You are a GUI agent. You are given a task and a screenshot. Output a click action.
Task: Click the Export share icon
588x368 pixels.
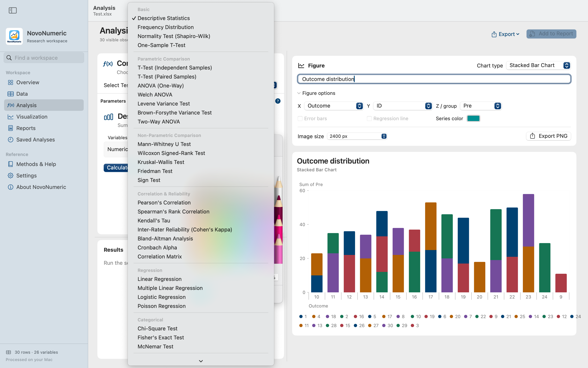(x=494, y=34)
